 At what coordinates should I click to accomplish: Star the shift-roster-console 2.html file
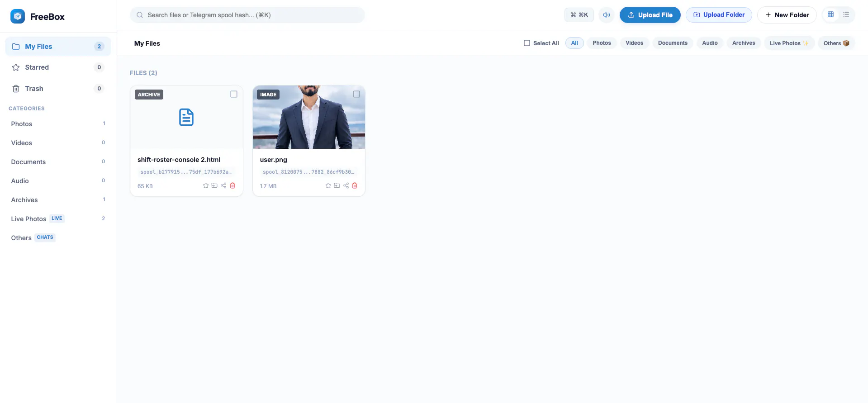pyautogui.click(x=206, y=185)
